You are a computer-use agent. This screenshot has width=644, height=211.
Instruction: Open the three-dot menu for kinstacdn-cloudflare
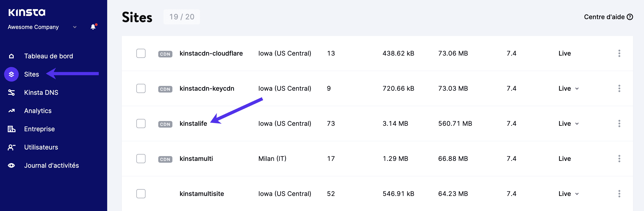(x=619, y=53)
